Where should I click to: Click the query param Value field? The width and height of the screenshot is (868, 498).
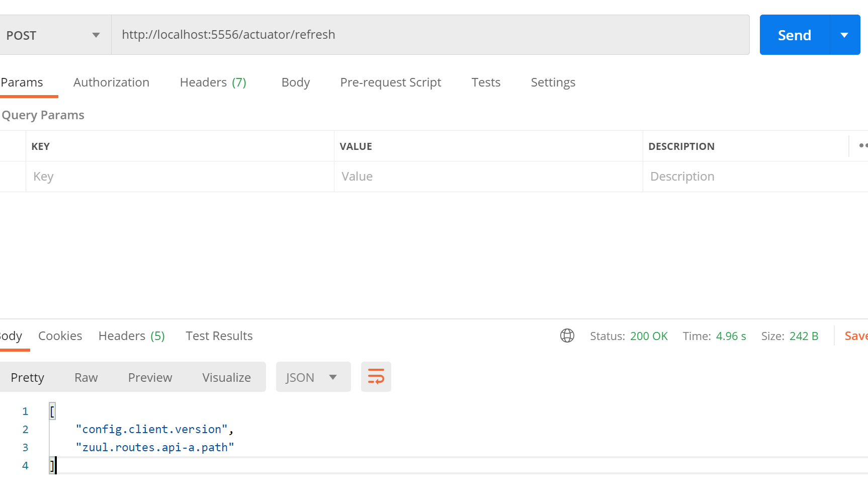[488, 177]
